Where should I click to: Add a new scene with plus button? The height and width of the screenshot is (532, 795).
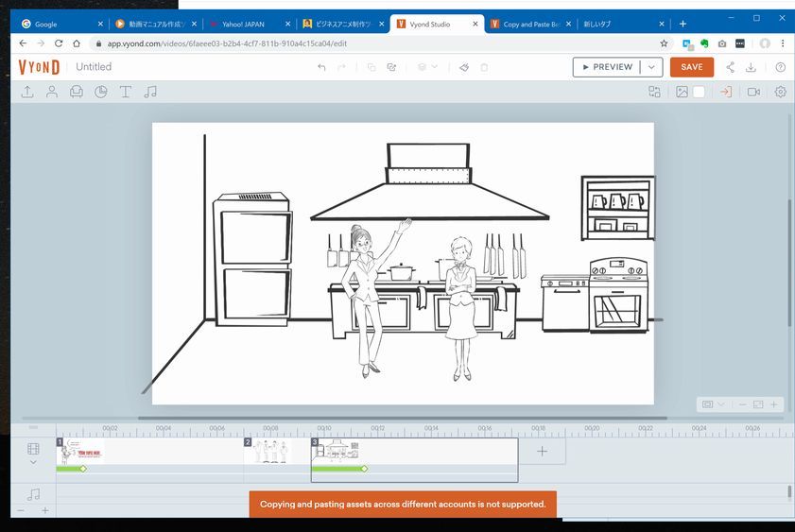coord(542,451)
